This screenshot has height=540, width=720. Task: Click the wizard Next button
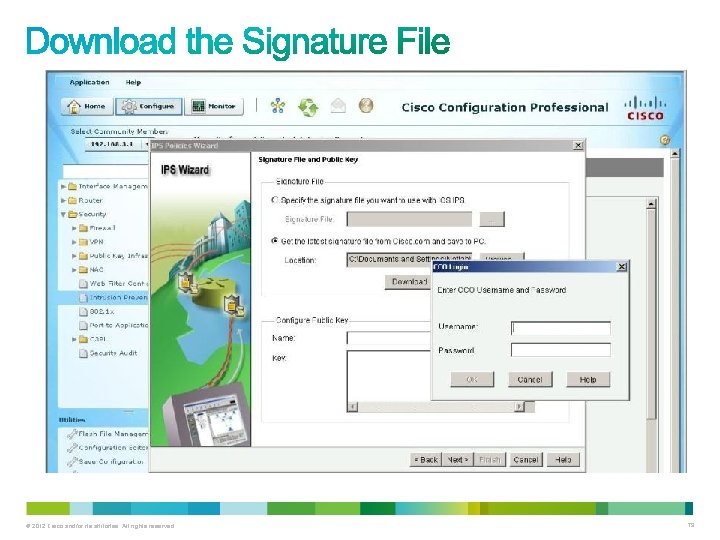pos(457,460)
